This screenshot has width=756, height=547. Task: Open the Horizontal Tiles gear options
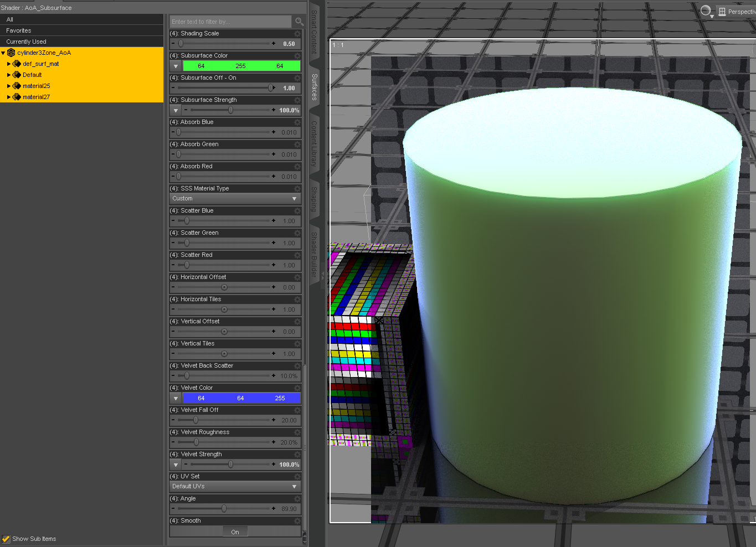tap(297, 300)
